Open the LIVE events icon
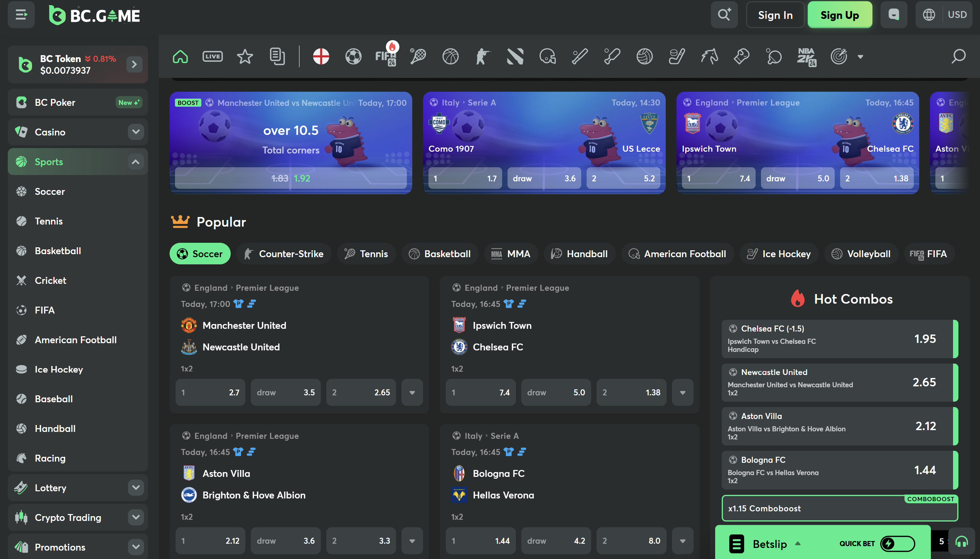The height and width of the screenshot is (559, 980). tap(213, 57)
